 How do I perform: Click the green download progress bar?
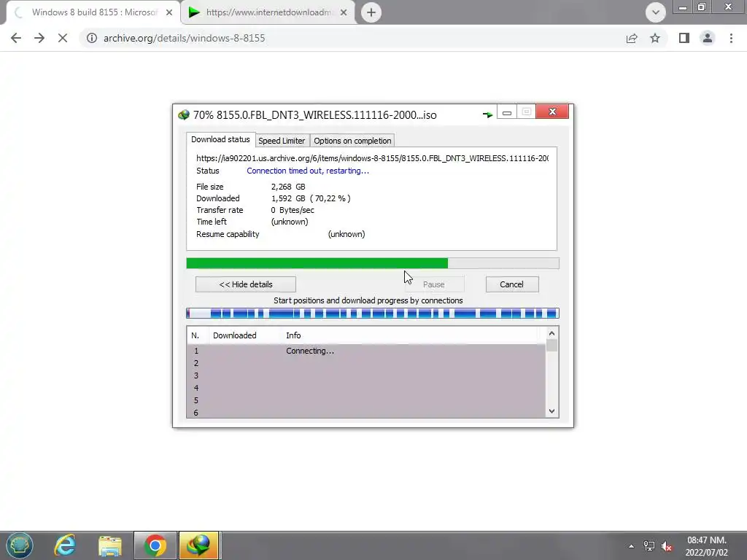pyautogui.click(x=373, y=263)
